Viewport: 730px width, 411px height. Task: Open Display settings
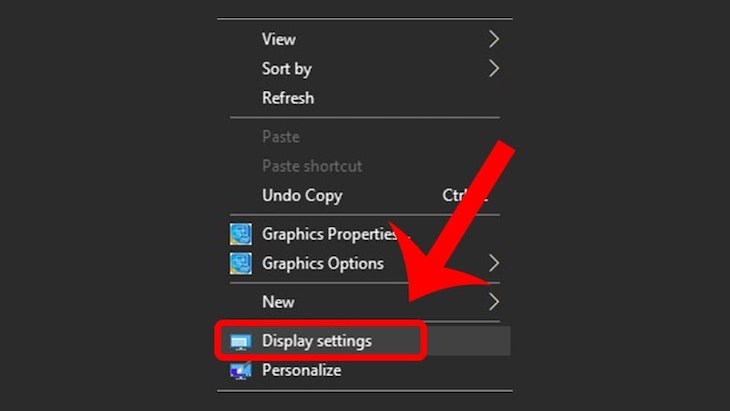pos(317,341)
